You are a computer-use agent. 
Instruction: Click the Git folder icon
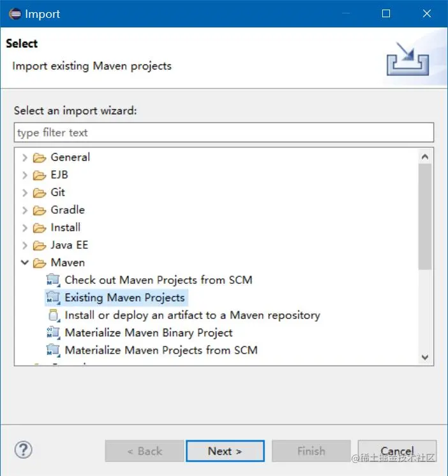pos(40,193)
